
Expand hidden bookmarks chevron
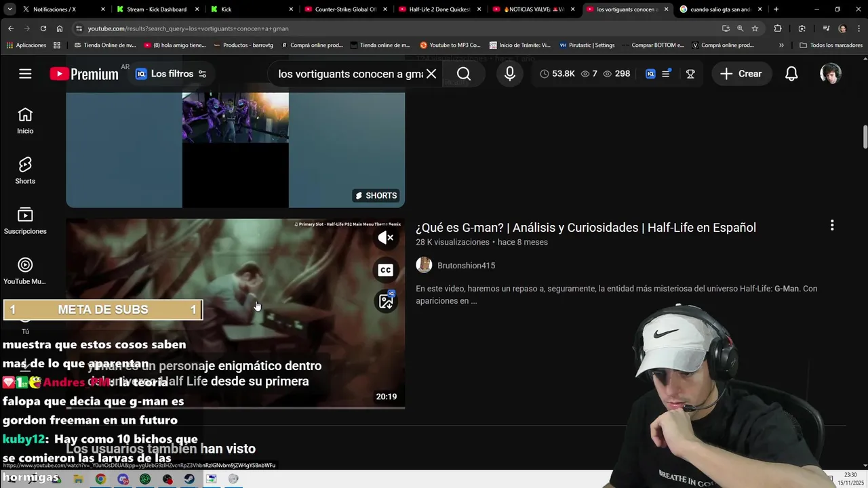click(x=781, y=45)
